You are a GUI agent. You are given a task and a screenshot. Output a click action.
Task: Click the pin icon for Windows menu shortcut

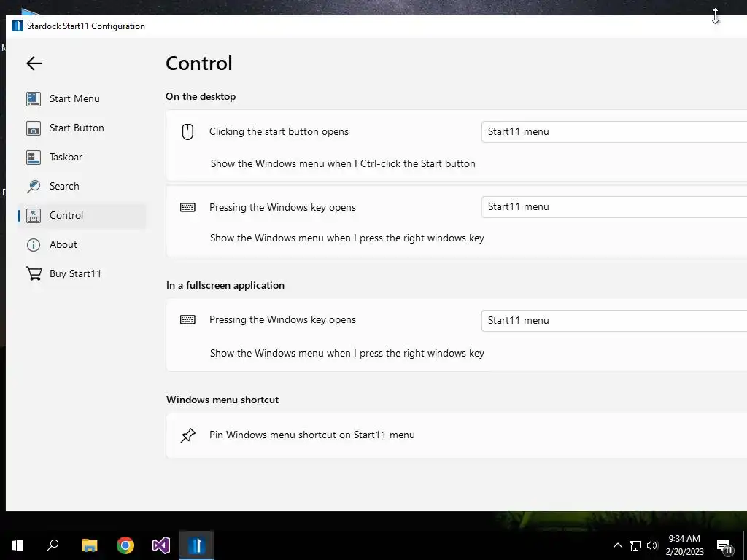(x=187, y=435)
